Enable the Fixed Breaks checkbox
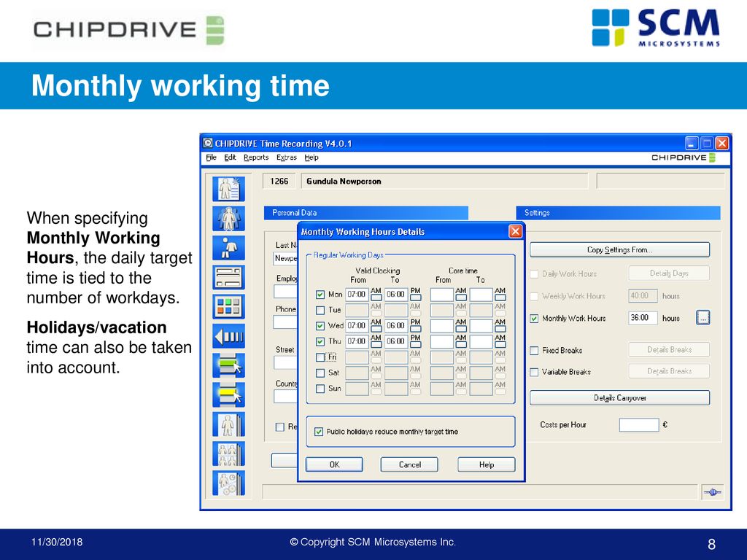Viewport: 747px width, 560px height. [x=534, y=351]
